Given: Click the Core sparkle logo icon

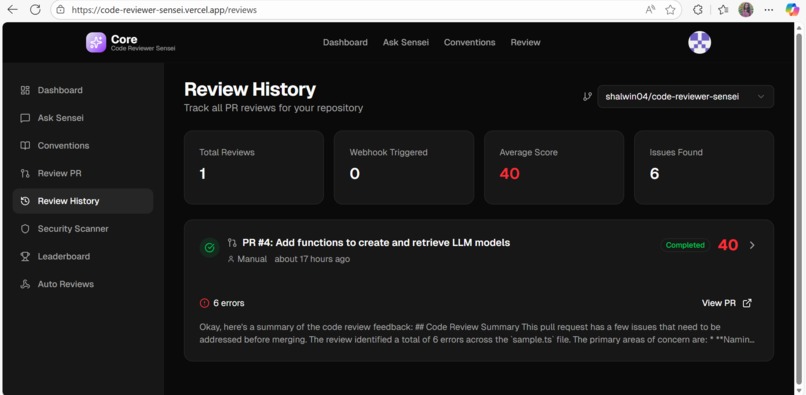Looking at the screenshot, I should click(x=96, y=42).
